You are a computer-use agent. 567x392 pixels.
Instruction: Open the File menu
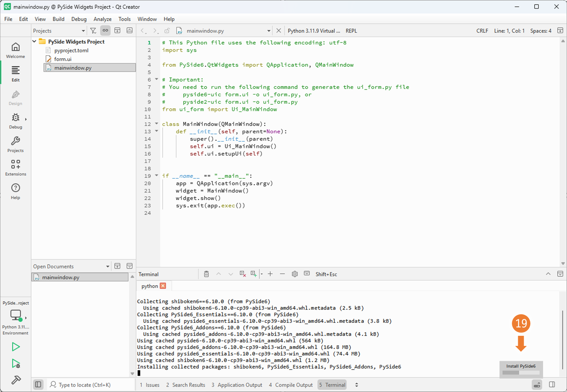(8, 19)
